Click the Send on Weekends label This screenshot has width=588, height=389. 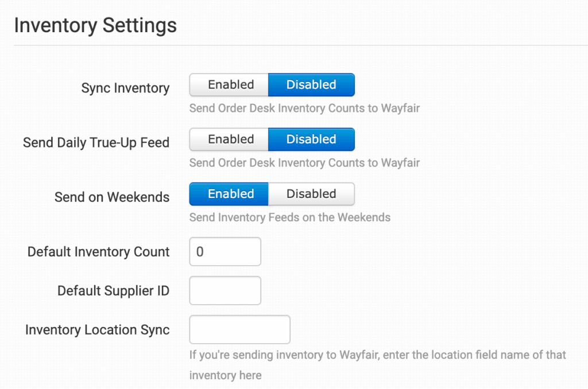tap(112, 197)
